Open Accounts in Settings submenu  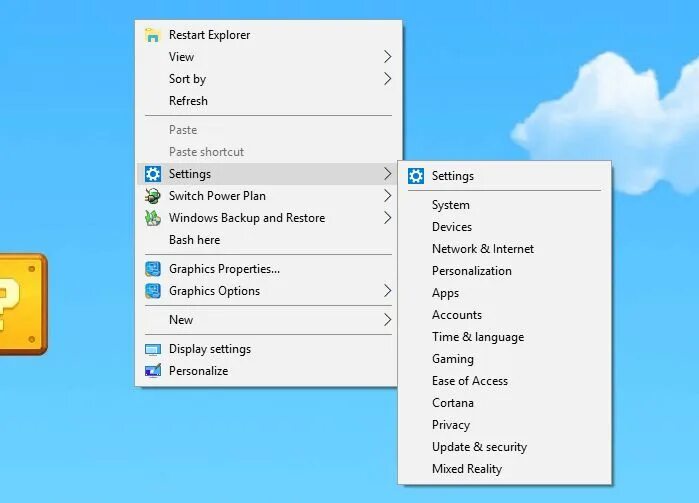(505, 315)
